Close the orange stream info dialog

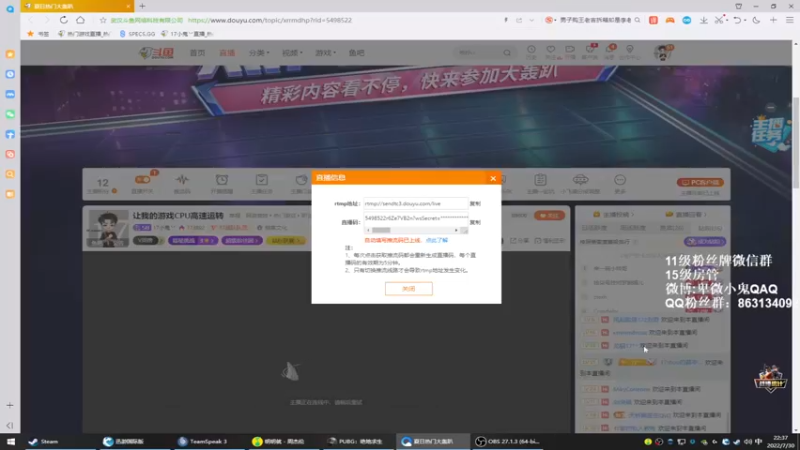tap(493, 178)
